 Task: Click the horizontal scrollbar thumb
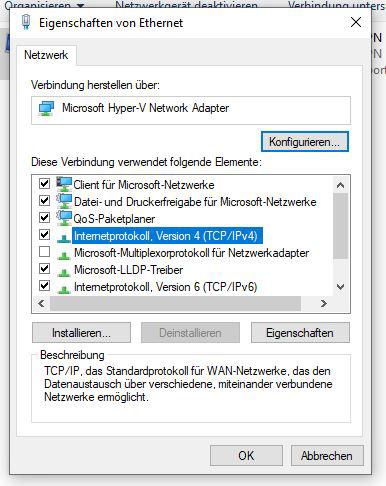coord(175,303)
